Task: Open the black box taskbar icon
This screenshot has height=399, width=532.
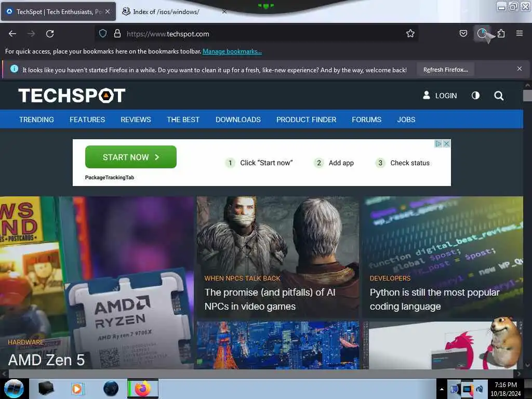Action: pyautogui.click(x=46, y=389)
